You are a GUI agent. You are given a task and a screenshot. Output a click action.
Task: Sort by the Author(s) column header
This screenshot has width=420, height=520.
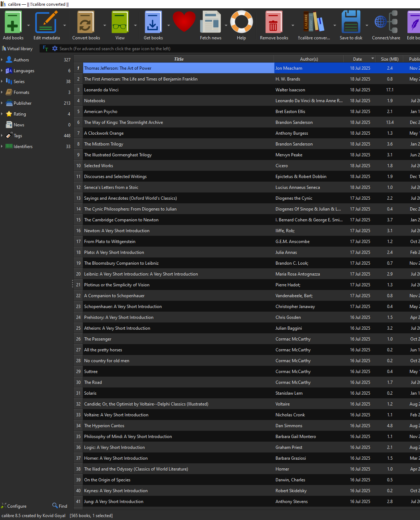click(309, 59)
